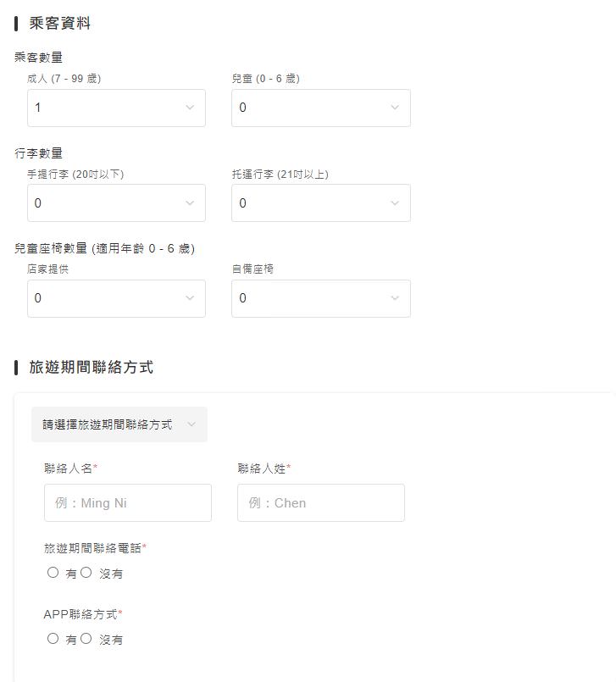Open the 自備座椅 dropdown
This screenshot has width=616, height=682.
click(x=320, y=298)
